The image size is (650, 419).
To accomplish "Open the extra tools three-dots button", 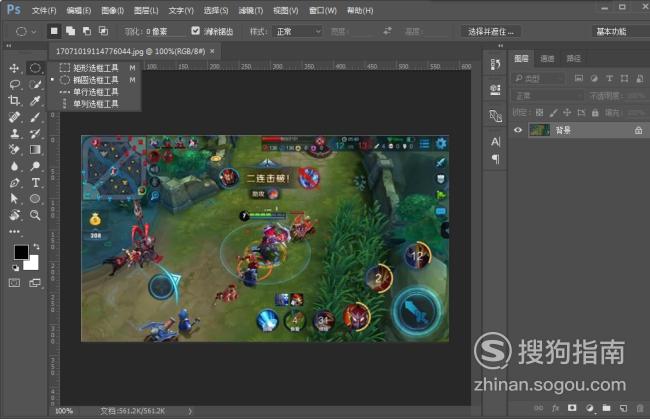I will pos(14,232).
